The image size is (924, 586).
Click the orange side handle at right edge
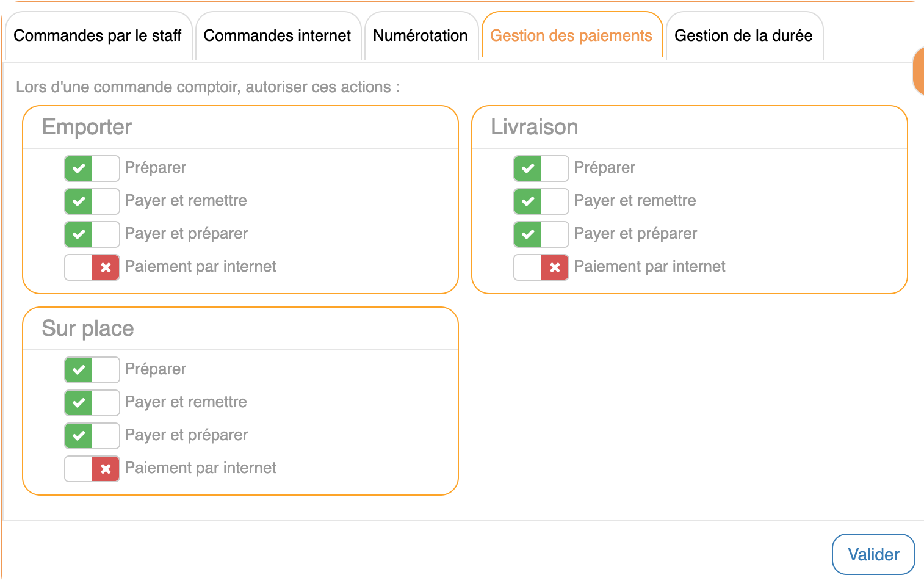tap(919, 71)
